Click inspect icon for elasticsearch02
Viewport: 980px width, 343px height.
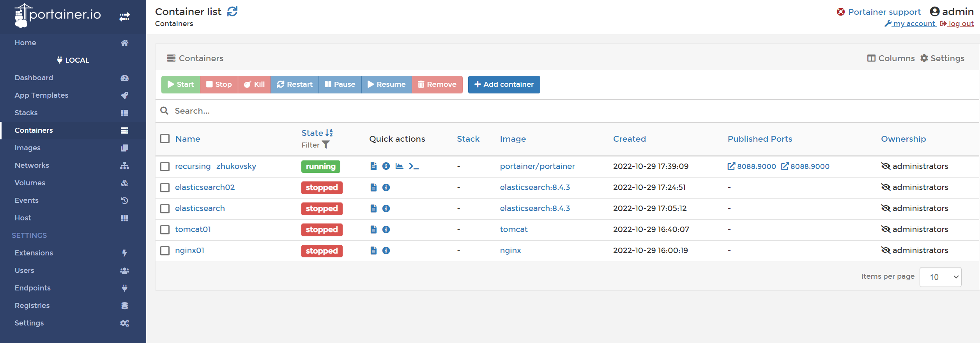pos(386,187)
